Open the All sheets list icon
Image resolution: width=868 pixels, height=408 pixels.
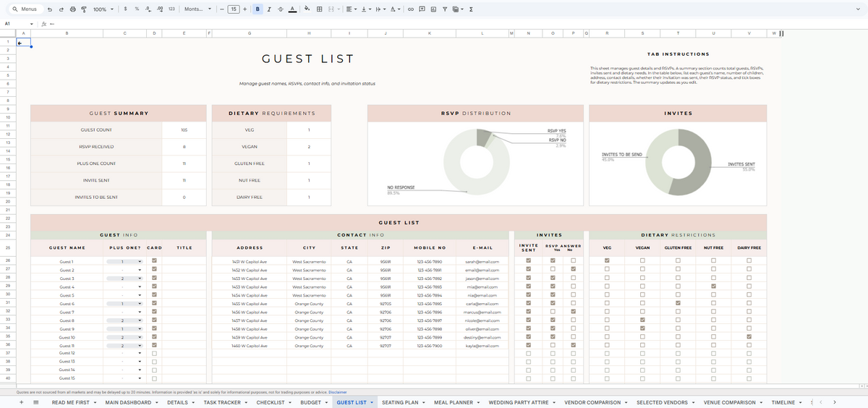[36, 402]
